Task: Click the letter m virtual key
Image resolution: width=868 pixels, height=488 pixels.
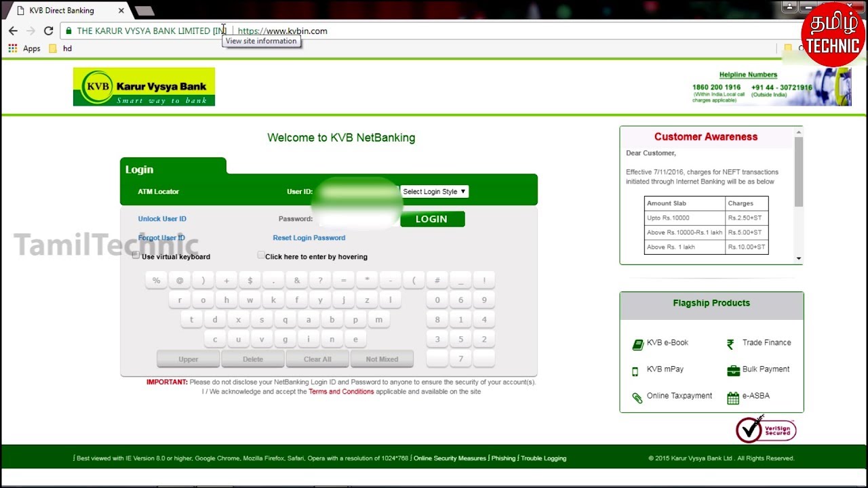Action: pyautogui.click(x=378, y=320)
